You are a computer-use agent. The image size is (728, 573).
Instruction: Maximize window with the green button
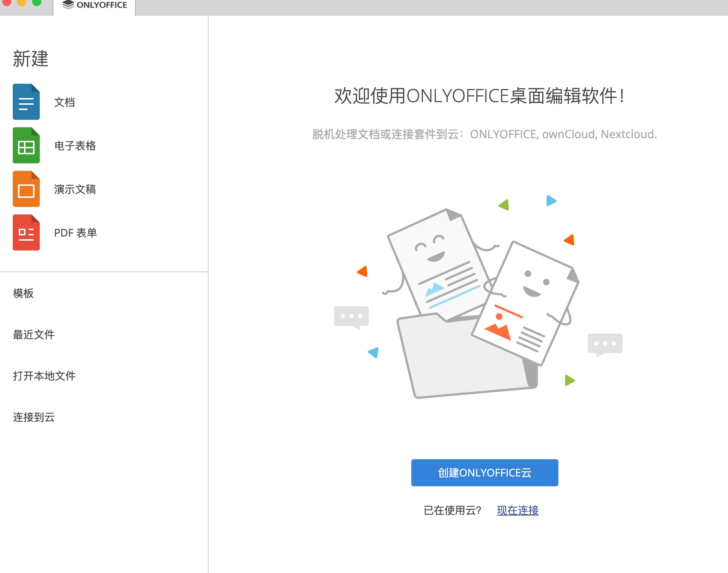pos(37,2)
